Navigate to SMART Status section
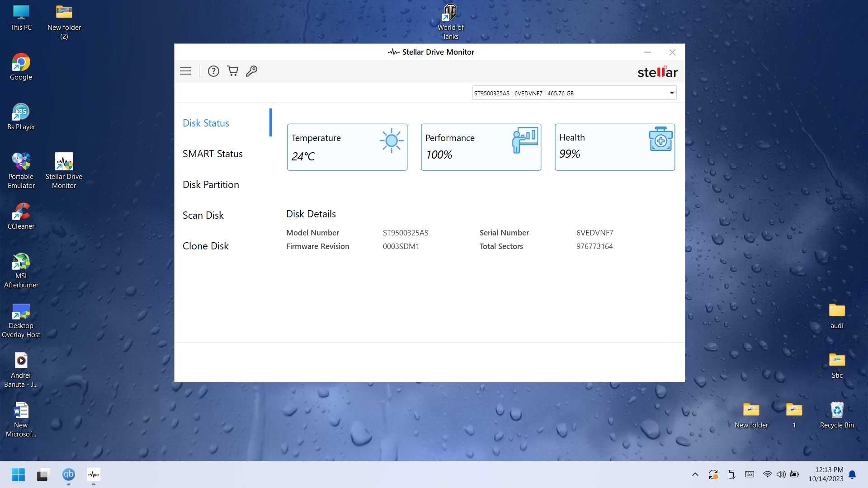868x488 pixels. [212, 154]
